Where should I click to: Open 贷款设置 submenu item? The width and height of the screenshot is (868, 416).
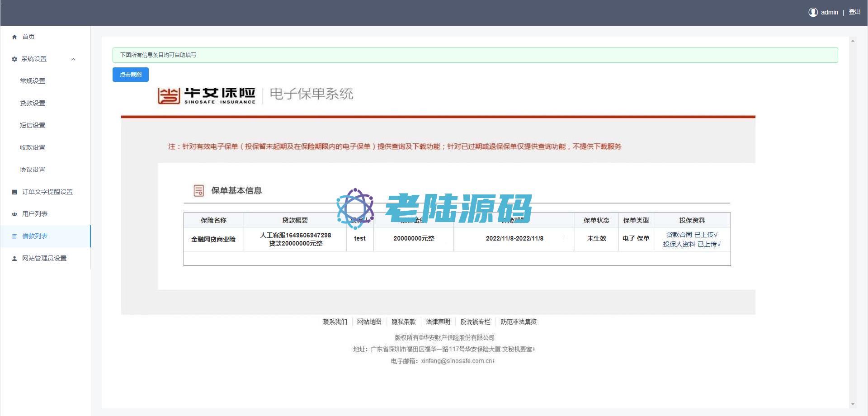[x=33, y=103]
